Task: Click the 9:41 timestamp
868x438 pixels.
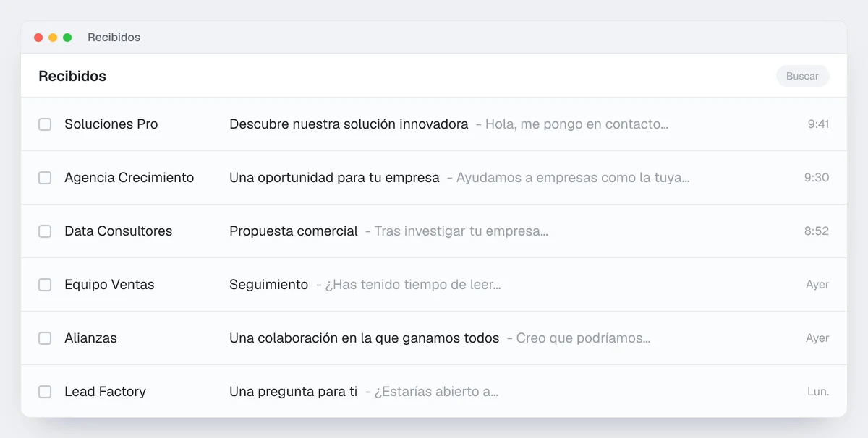Action: pos(818,124)
